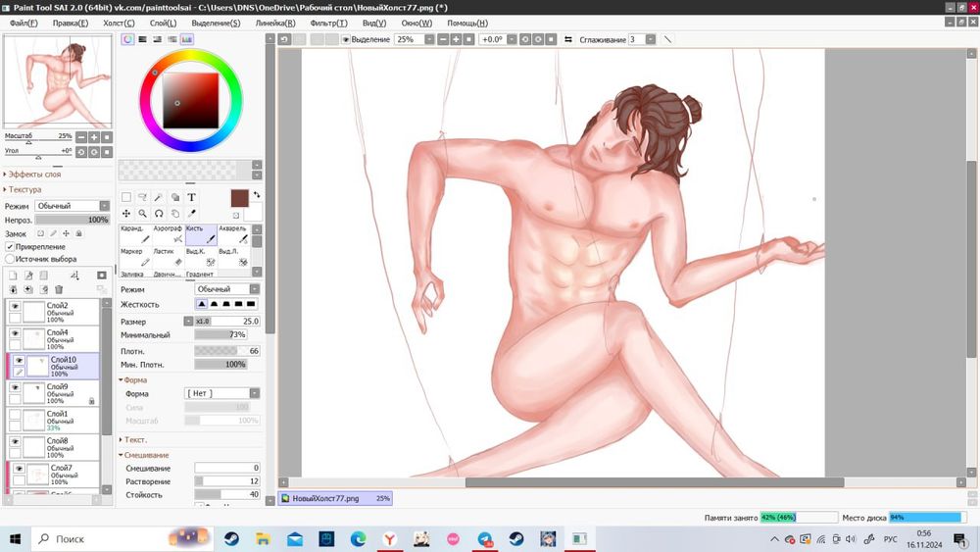Click the foreground brown color swatch
The width and height of the screenshot is (980, 552).
pyautogui.click(x=239, y=198)
